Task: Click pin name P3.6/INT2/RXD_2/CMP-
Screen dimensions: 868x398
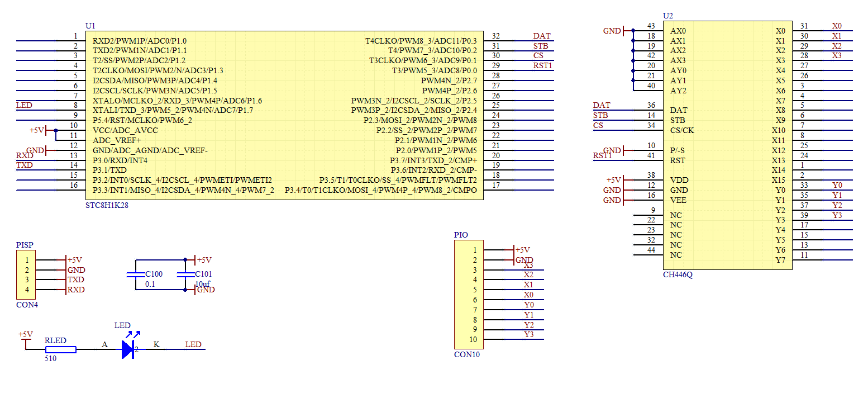Action: [434, 170]
